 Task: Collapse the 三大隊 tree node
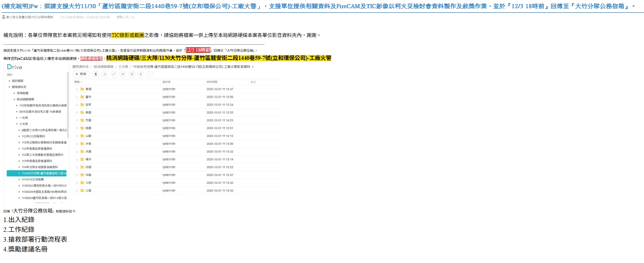[17, 124]
